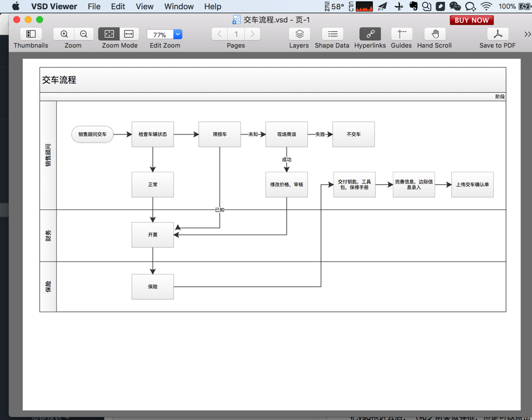Activate the Hand Scroll tool
This screenshot has height=420, width=532.
coord(435,34)
